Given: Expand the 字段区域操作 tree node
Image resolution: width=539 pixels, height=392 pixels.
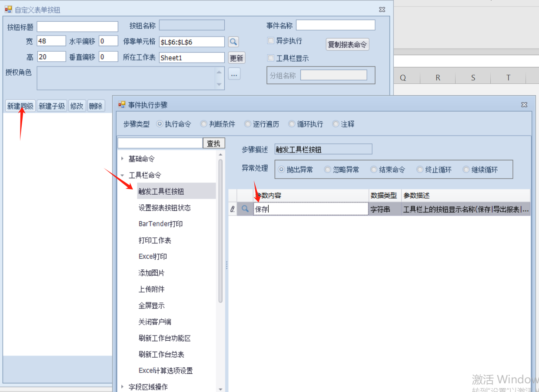Looking at the screenshot, I should point(123,386).
